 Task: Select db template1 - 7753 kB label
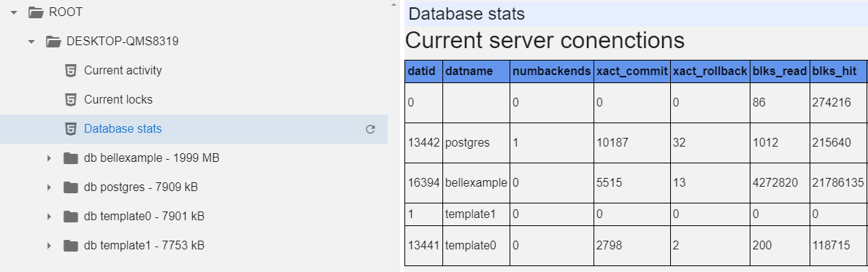click(x=145, y=246)
